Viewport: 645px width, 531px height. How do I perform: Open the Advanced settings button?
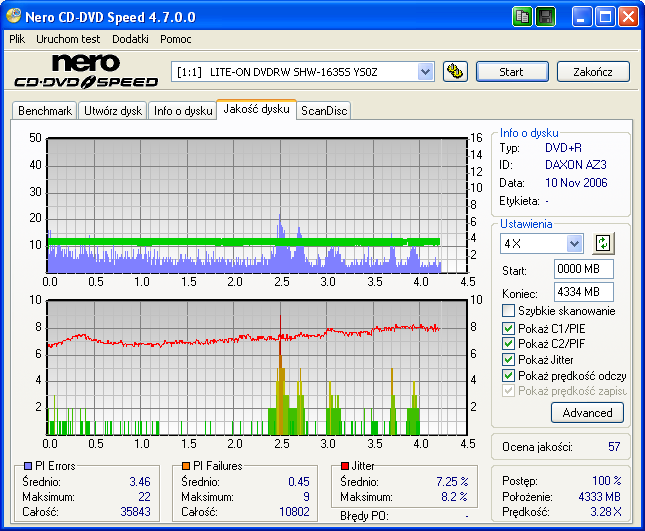click(x=587, y=413)
